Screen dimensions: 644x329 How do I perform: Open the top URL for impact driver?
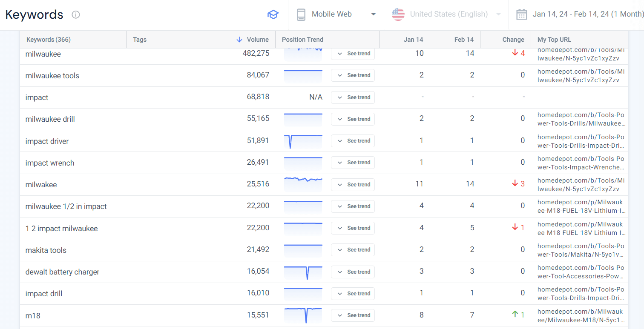(x=581, y=141)
